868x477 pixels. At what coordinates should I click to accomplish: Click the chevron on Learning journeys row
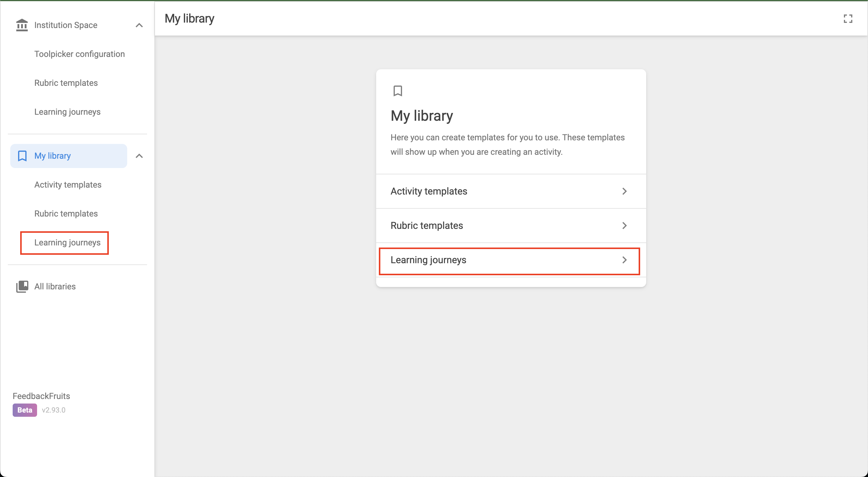pyautogui.click(x=624, y=260)
